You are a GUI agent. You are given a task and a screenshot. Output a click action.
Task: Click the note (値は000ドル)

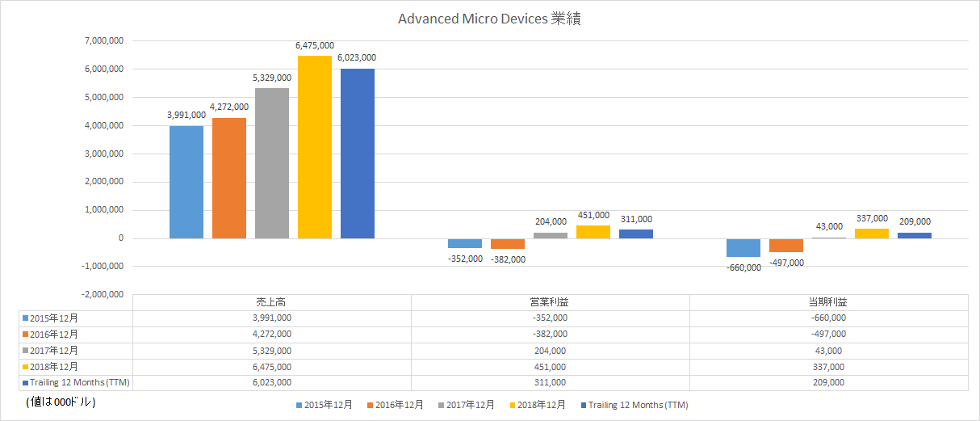[x=61, y=402]
